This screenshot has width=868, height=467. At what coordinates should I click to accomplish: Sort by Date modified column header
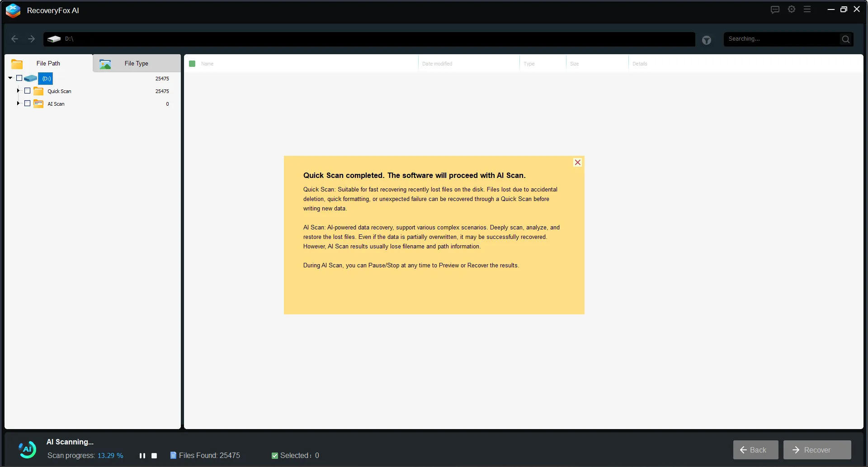coord(437,64)
